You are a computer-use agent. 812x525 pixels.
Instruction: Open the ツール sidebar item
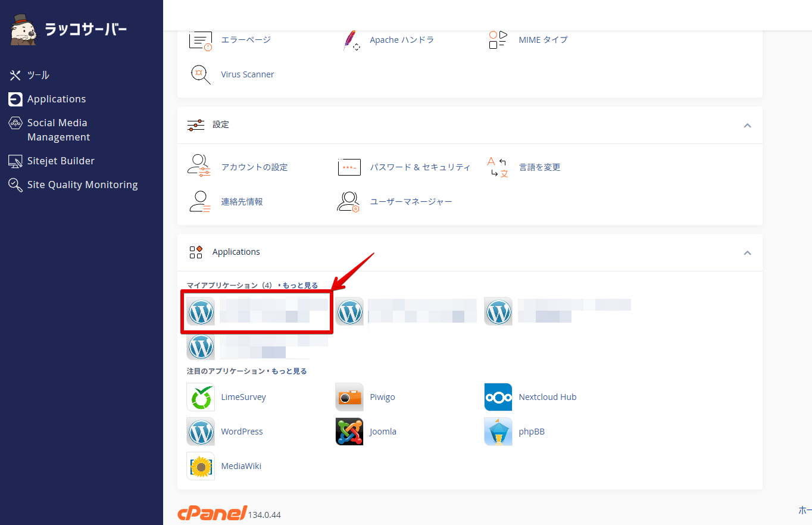(29, 75)
